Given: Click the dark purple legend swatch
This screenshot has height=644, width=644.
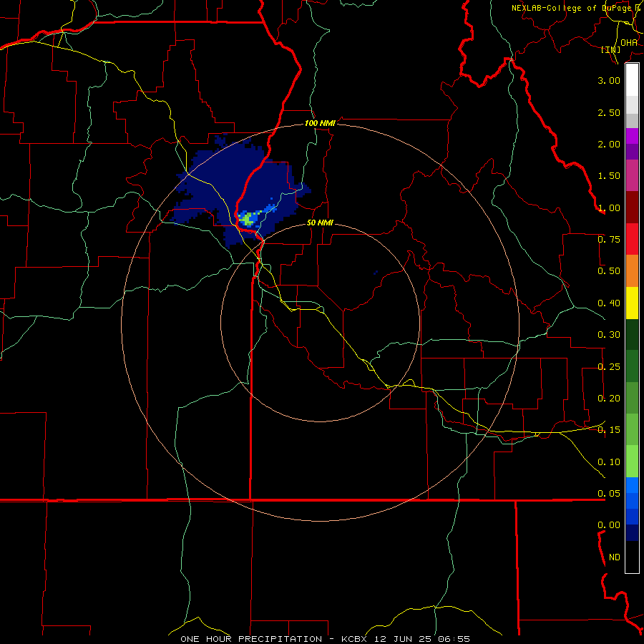Looking at the screenshot, I should 632,152.
